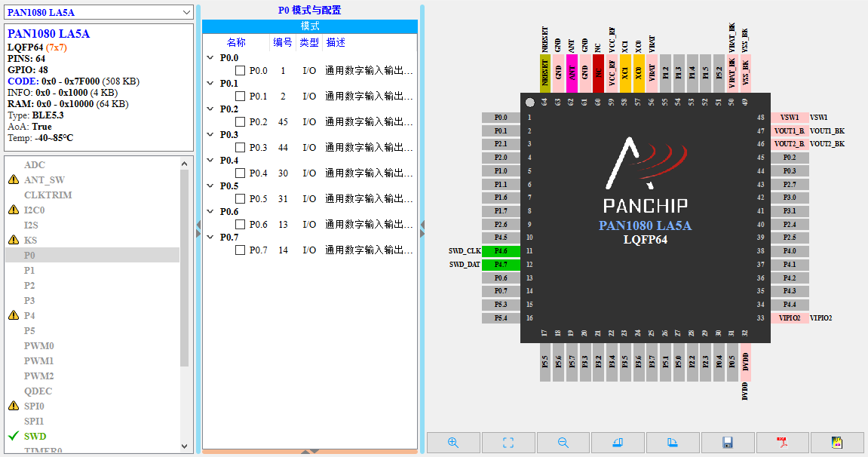
Task: Click ANT_SW warning icon in peripheral list
Action: tap(14, 179)
